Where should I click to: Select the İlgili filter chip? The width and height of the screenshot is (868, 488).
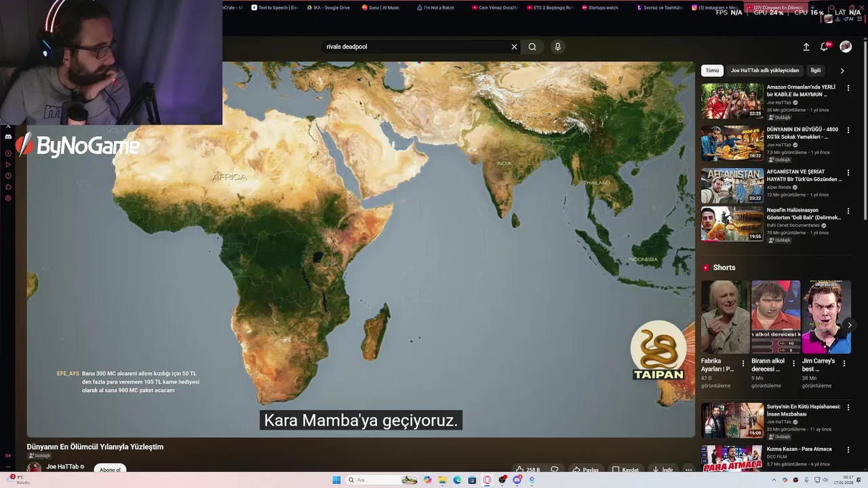coord(816,70)
